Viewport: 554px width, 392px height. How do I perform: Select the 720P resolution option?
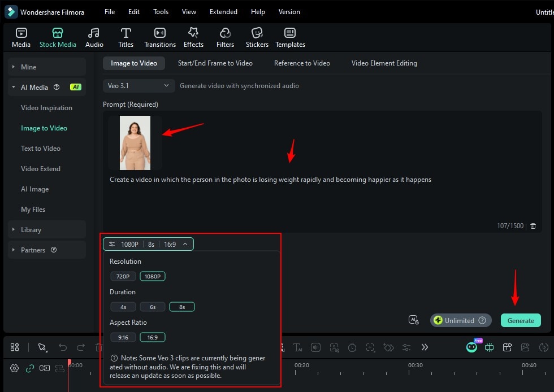(x=123, y=276)
